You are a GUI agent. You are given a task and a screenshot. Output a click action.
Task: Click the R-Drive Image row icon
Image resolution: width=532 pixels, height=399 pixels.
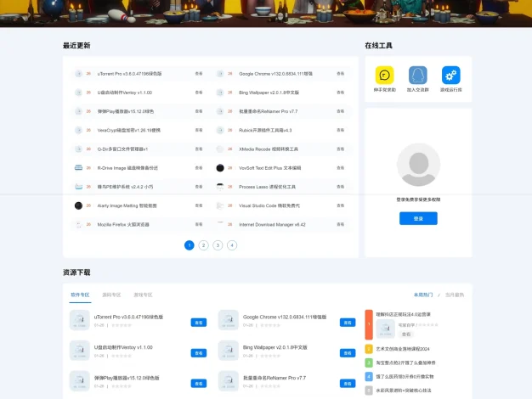(x=78, y=168)
